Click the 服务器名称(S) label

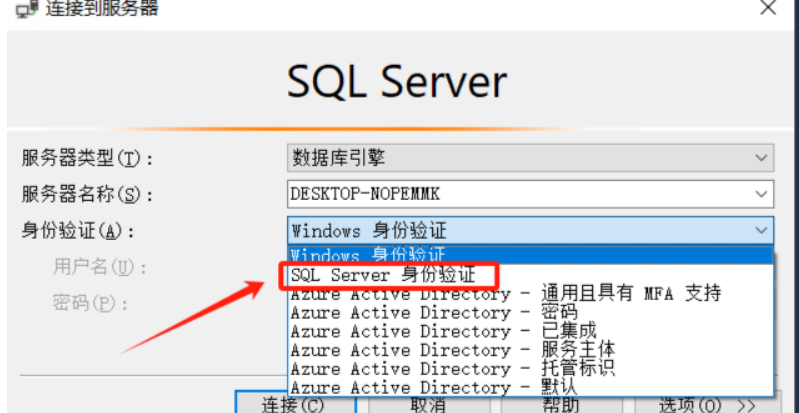[x=87, y=194]
